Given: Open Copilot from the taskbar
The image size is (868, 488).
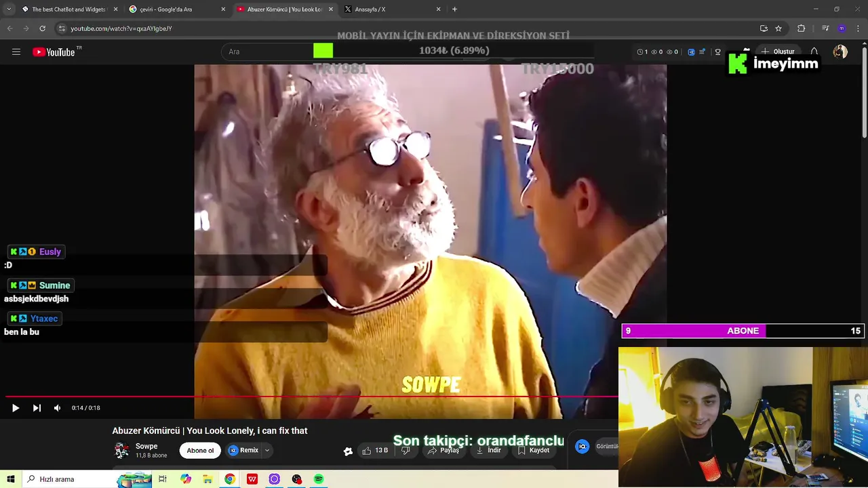Looking at the screenshot, I should (186, 479).
